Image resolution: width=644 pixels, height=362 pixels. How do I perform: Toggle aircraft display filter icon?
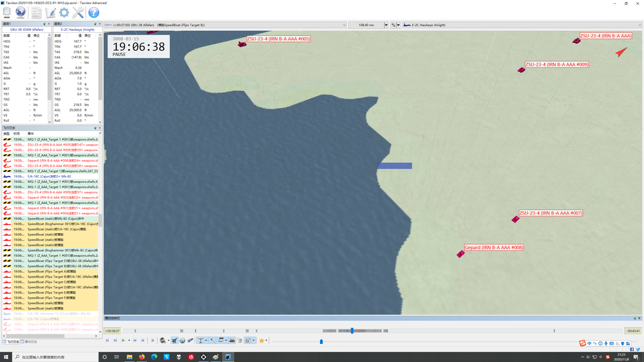175,340
